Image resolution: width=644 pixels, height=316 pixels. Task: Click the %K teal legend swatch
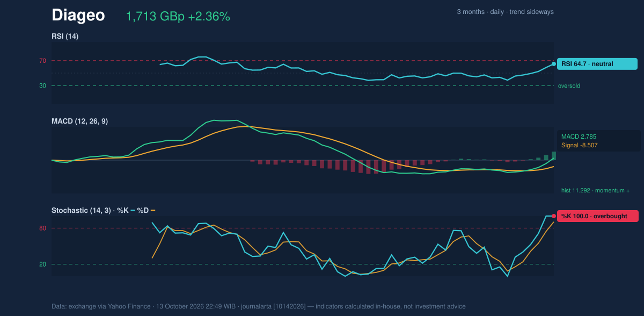tap(132, 210)
